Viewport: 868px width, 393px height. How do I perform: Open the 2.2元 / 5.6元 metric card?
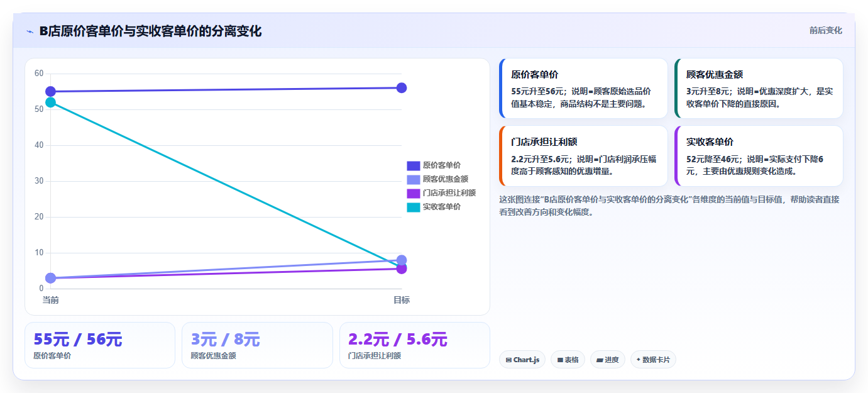click(x=415, y=345)
